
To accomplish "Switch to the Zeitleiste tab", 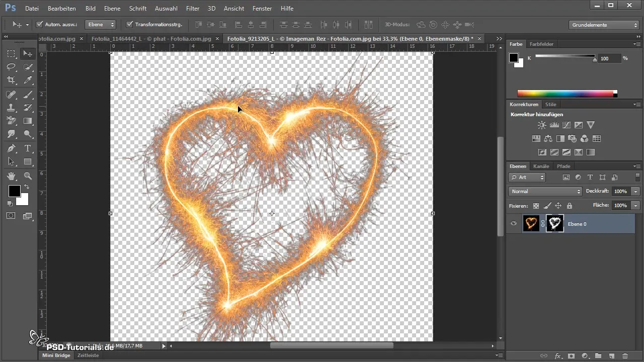I will pyautogui.click(x=88, y=355).
